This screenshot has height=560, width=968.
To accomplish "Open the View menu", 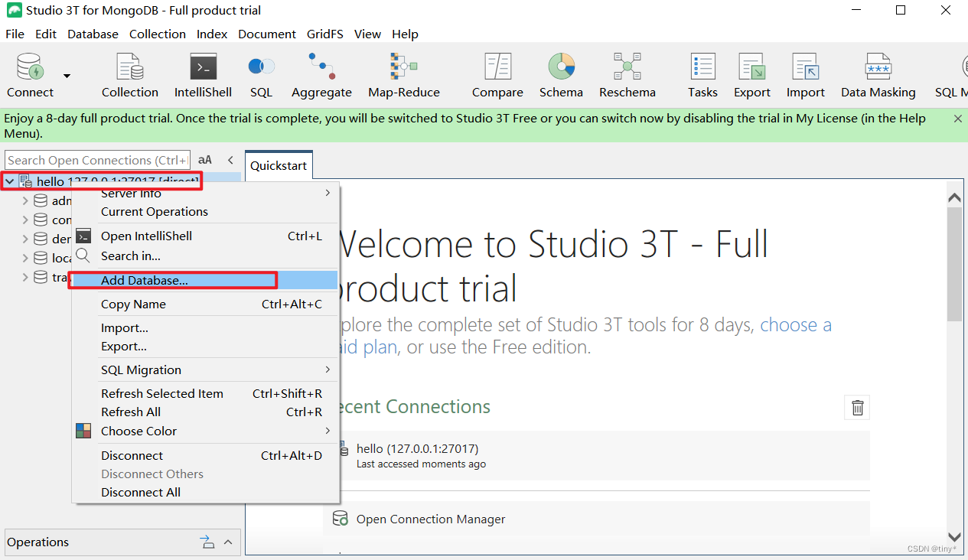I will click(367, 34).
